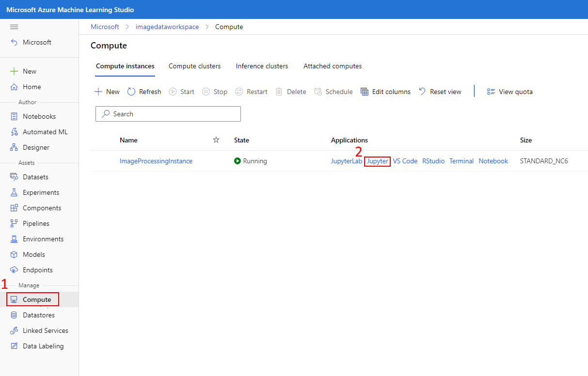Viewport: 588px width, 376px height.
Task: Click the STANDARD_NC6 size cell
Action: tap(544, 161)
